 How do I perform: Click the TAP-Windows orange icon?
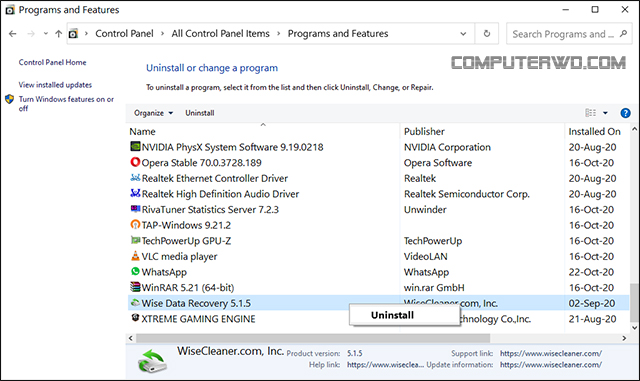pos(135,225)
